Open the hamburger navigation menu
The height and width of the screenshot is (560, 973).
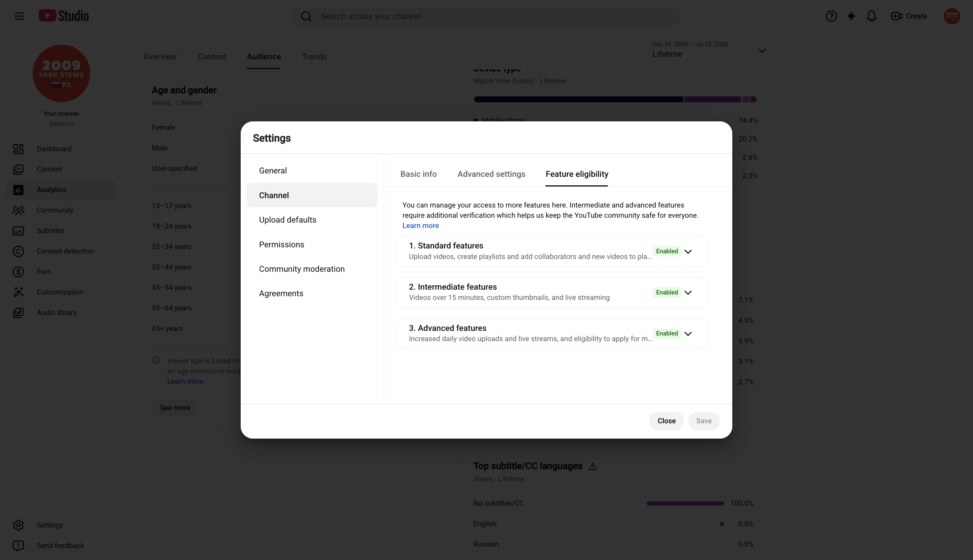19,16
